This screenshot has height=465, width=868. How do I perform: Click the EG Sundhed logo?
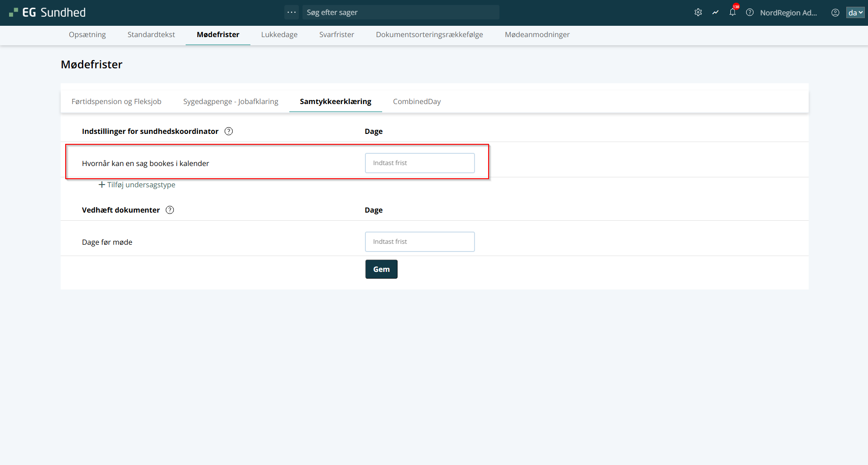48,13
